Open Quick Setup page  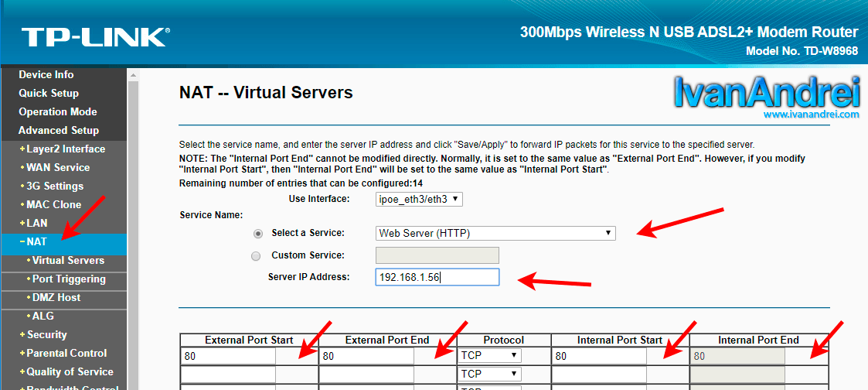point(49,93)
